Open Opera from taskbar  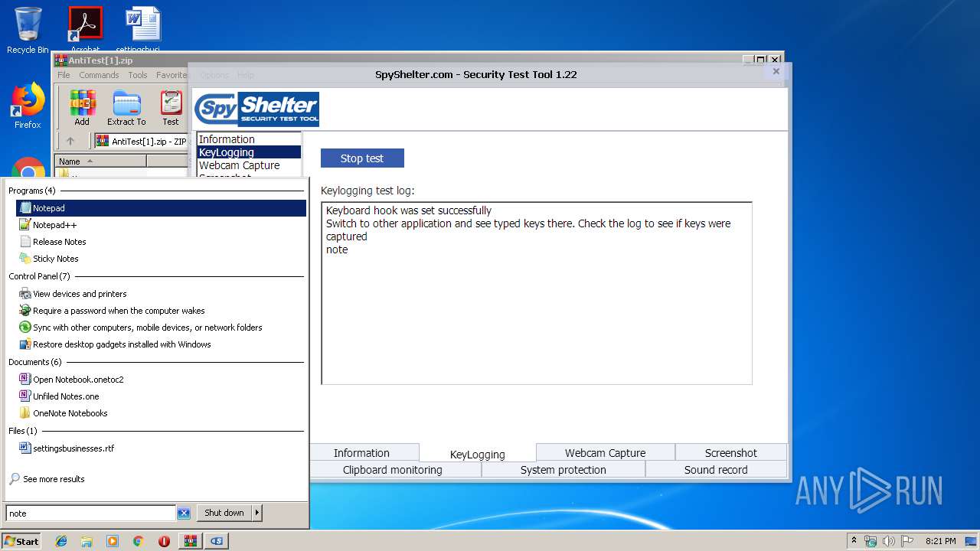(x=164, y=541)
